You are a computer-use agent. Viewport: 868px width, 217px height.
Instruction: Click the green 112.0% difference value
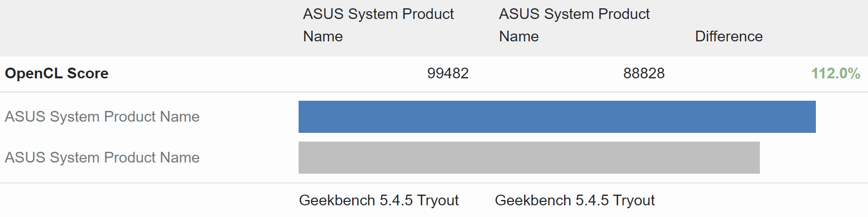(x=835, y=73)
